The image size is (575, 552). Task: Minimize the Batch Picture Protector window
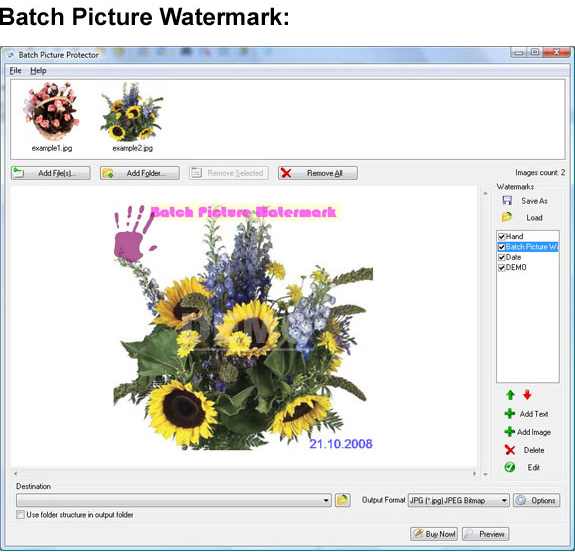[x=519, y=52]
